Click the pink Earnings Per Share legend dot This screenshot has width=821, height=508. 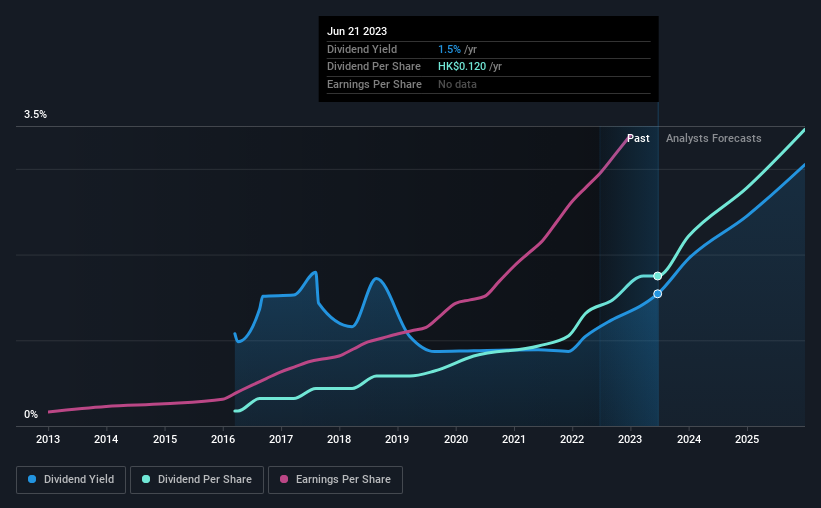[x=284, y=479]
